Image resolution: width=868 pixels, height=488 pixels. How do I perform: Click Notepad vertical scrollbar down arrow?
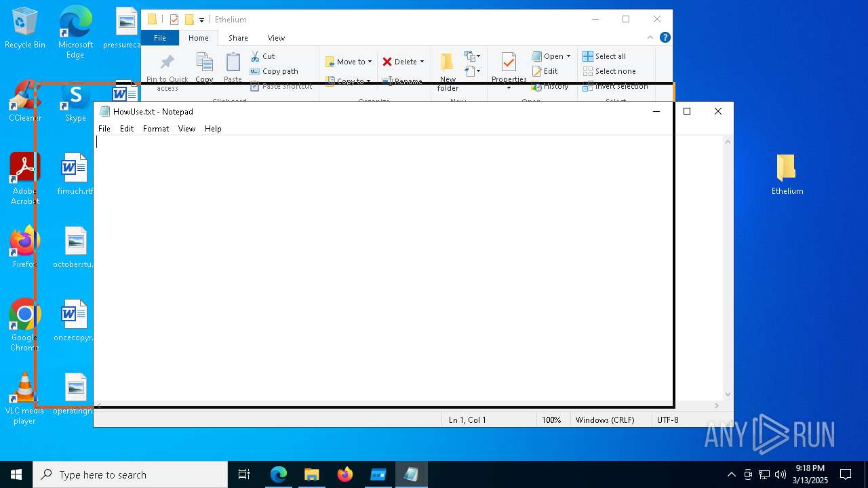coord(728,394)
